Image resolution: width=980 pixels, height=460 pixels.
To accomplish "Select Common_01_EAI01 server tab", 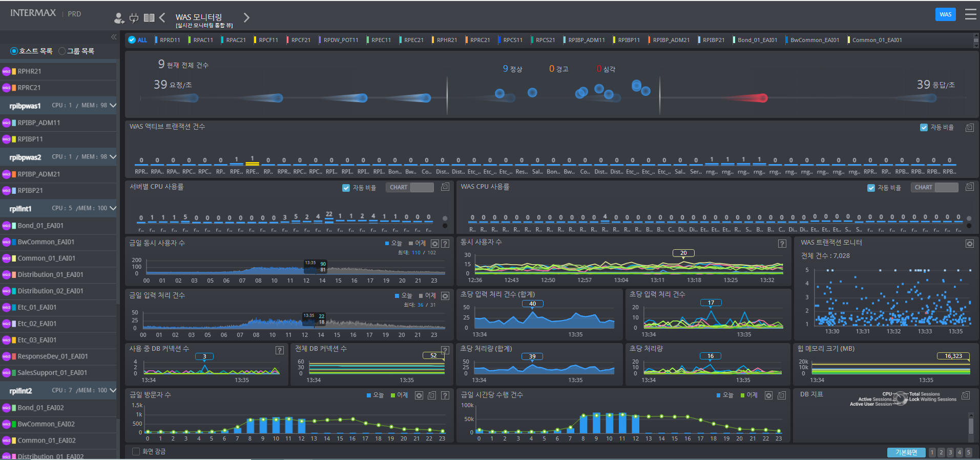I will (875, 40).
